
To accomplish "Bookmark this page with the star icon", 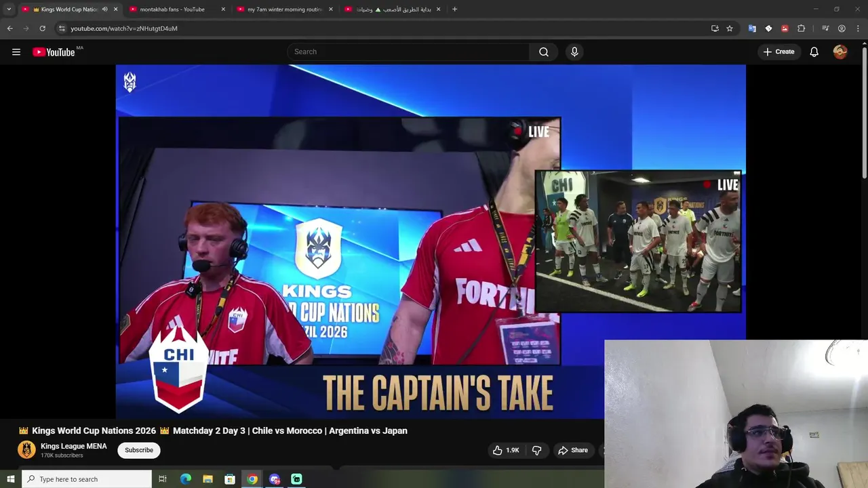I will click(x=730, y=28).
